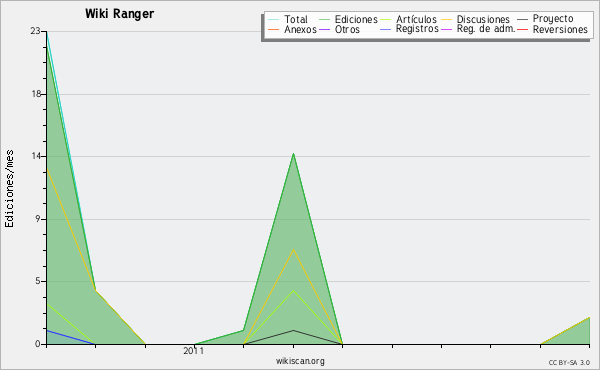Click the purple Otros color line swatch

324,29
